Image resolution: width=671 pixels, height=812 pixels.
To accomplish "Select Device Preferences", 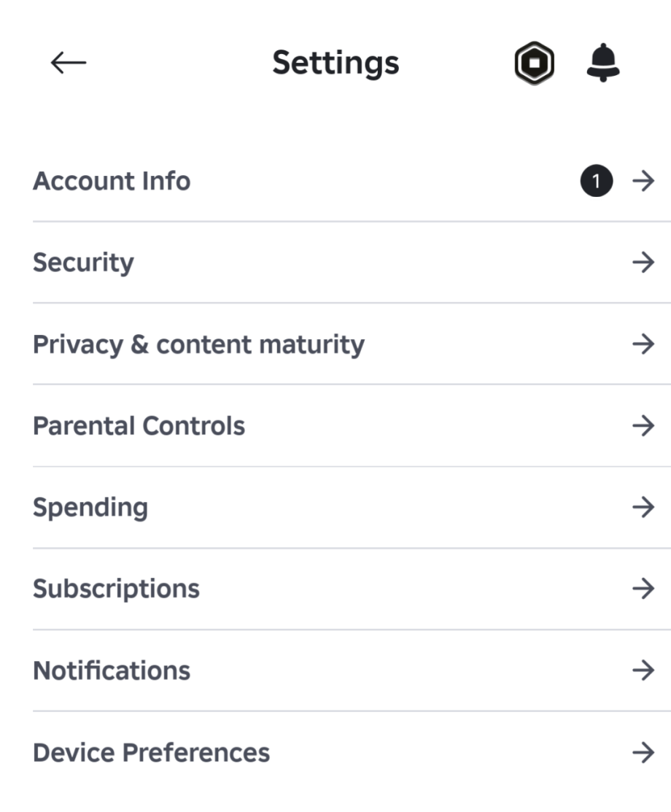I will (x=151, y=752).
